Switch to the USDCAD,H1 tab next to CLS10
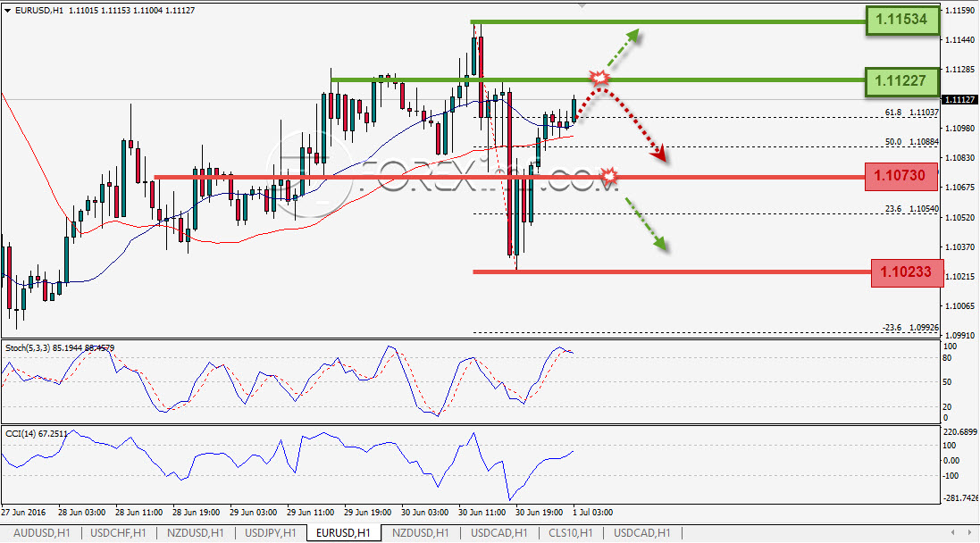980x543 pixels. (x=642, y=533)
